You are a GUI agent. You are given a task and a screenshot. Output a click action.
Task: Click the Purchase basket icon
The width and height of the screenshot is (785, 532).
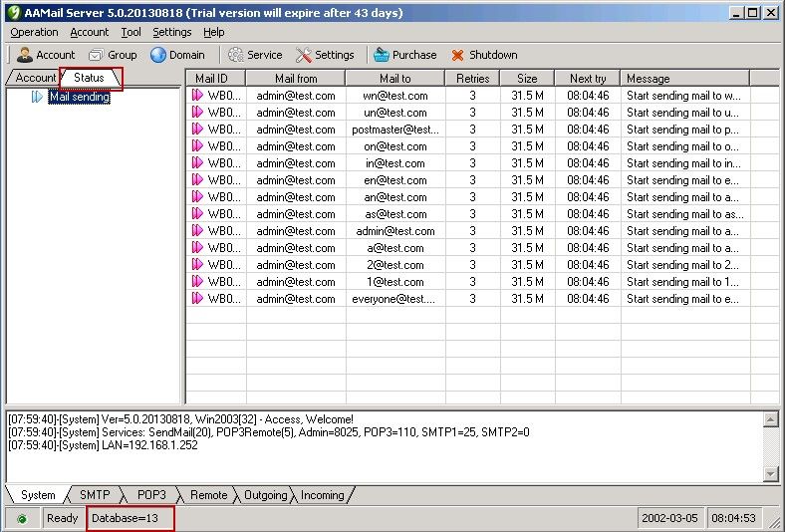tap(381, 55)
